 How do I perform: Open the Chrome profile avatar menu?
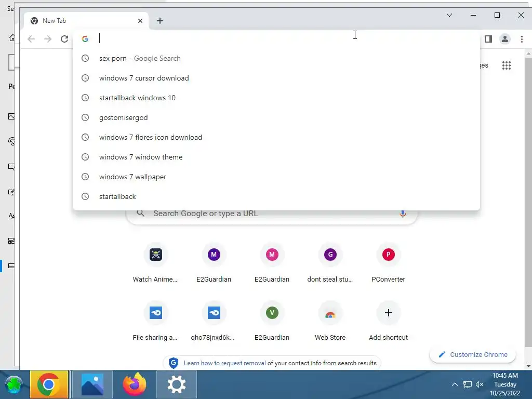tap(505, 39)
